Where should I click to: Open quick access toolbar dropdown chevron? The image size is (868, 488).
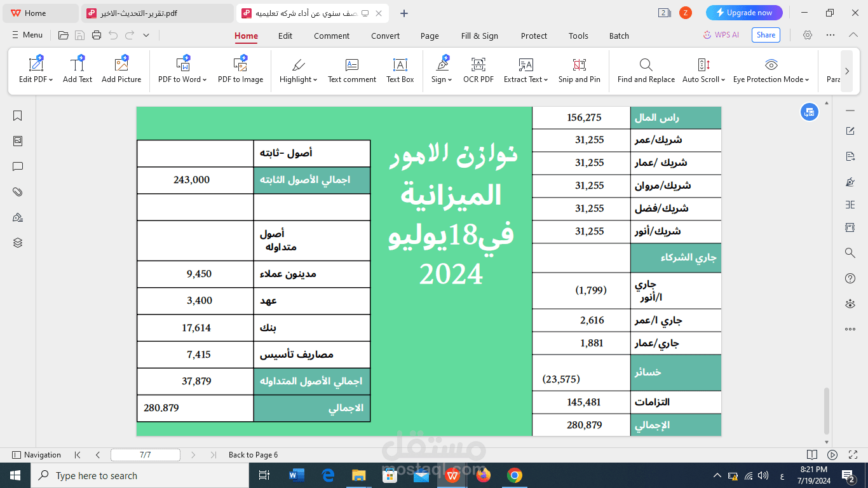pos(146,36)
